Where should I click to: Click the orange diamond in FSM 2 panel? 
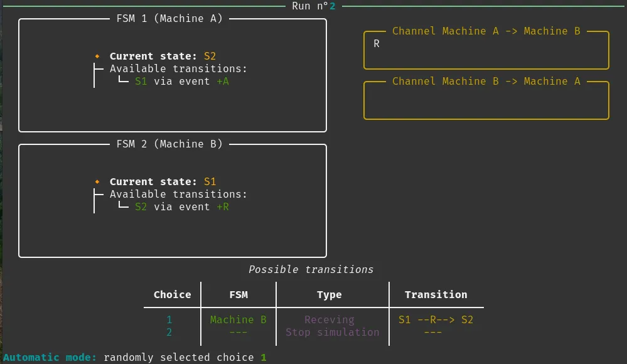(97, 182)
